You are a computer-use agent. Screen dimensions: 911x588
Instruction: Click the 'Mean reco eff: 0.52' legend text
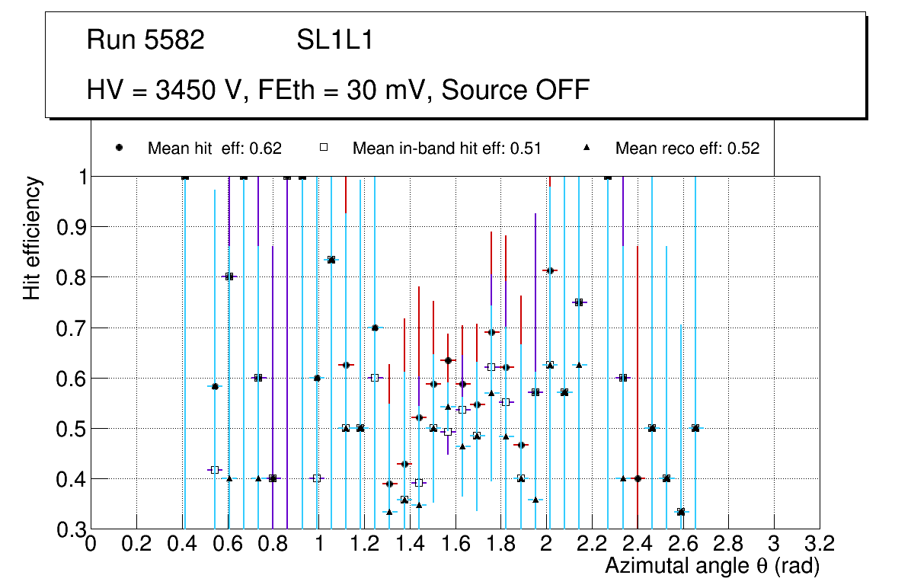687,149
